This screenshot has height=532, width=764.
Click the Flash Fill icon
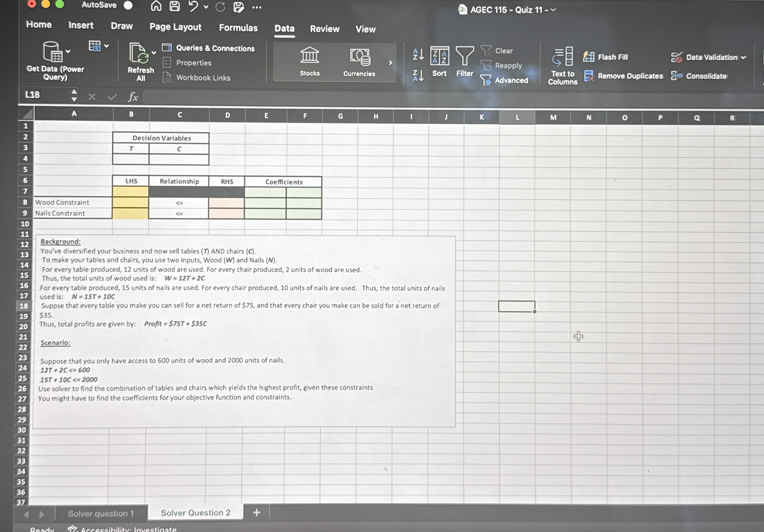coord(589,57)
